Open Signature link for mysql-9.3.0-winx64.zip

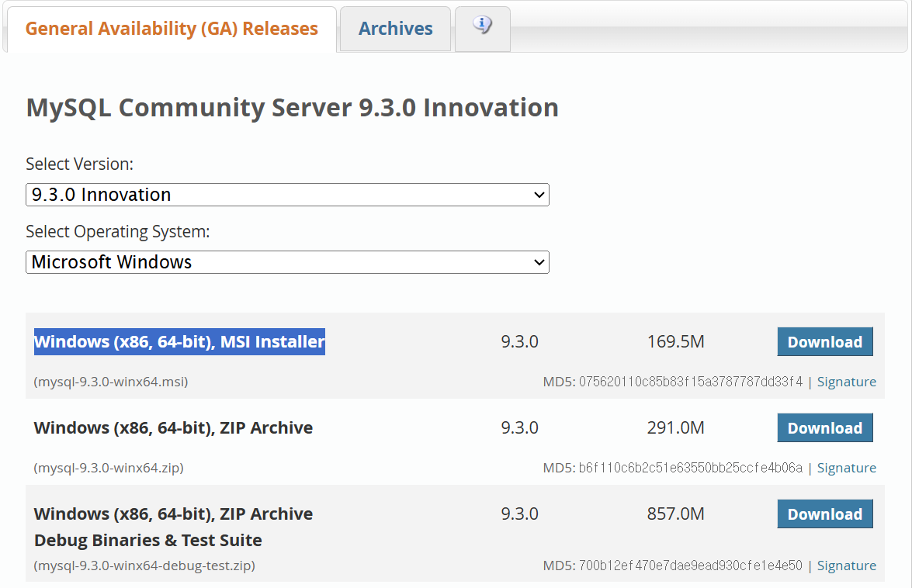[x=846, y=468]
